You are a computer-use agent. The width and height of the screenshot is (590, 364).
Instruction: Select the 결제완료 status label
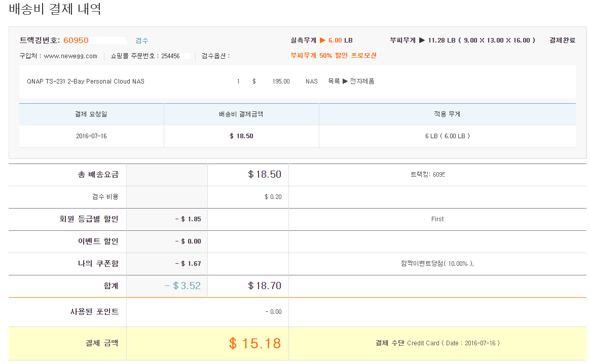point(562,41)
